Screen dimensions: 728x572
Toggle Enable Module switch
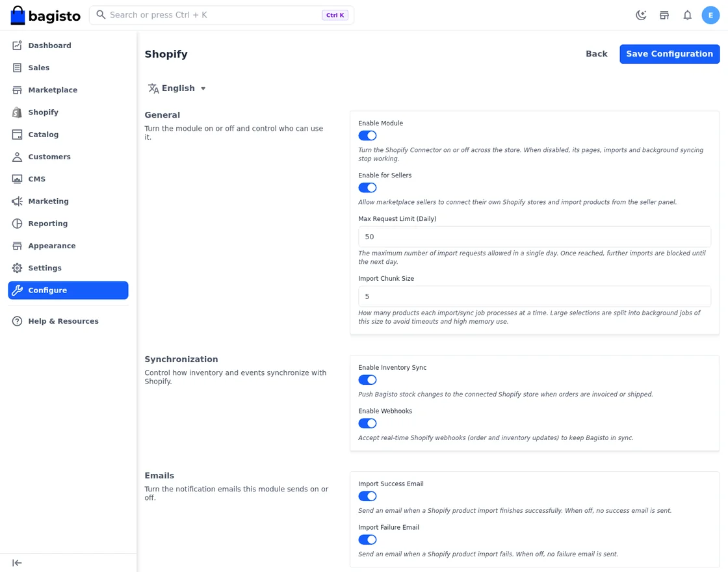367,136
